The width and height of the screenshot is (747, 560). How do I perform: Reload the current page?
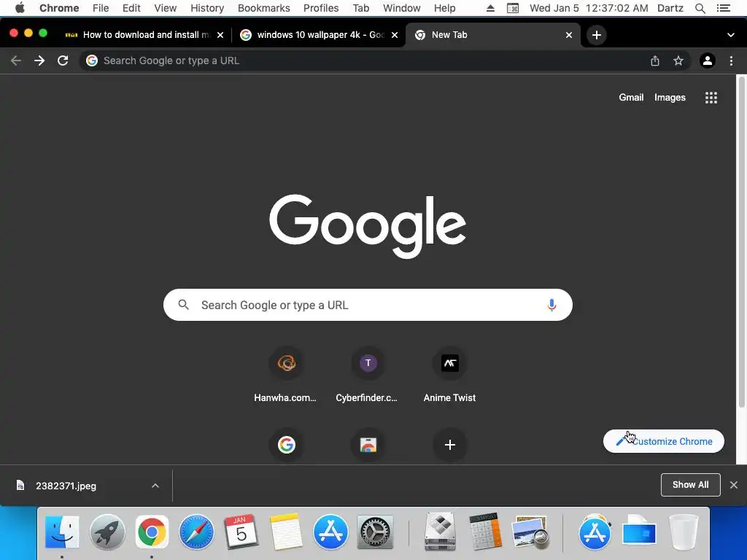pyautogui.click(x=63, y=61)
